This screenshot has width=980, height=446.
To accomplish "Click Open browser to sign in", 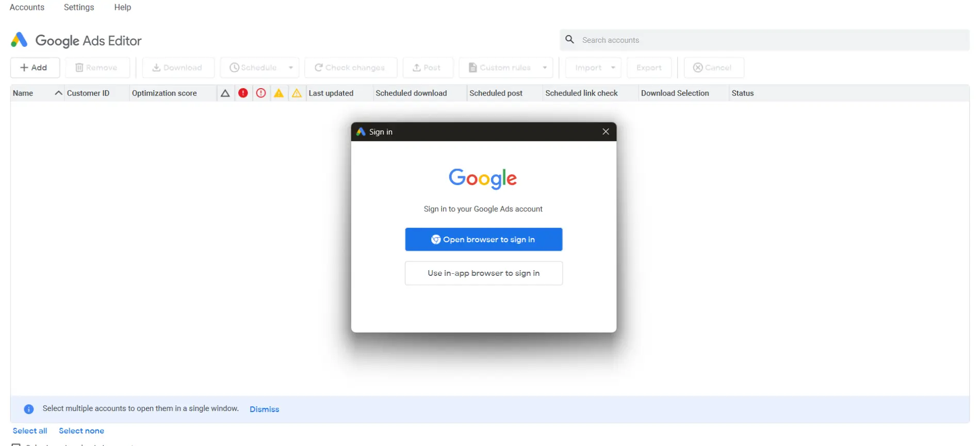I will [483, 239].
